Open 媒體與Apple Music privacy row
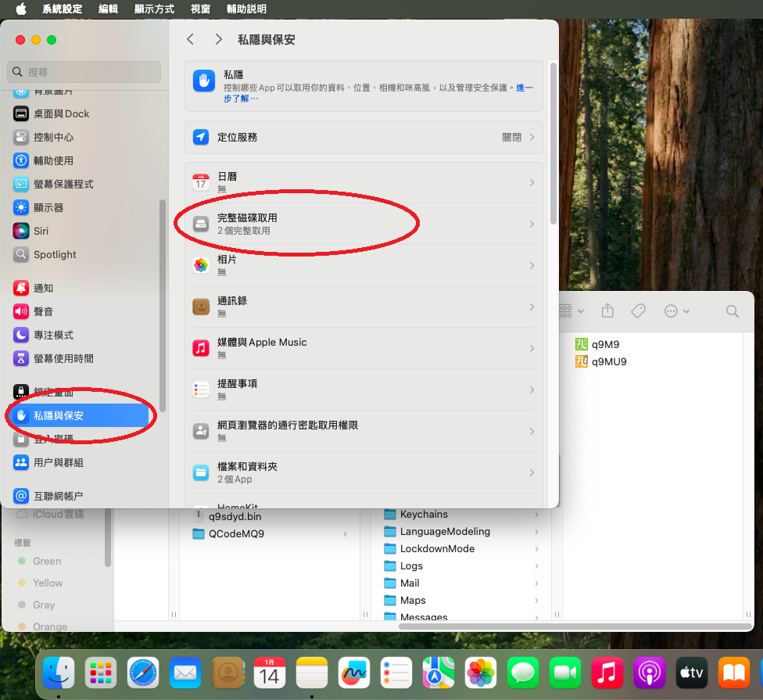Screen dimensions: 763x700 (364, 348)
